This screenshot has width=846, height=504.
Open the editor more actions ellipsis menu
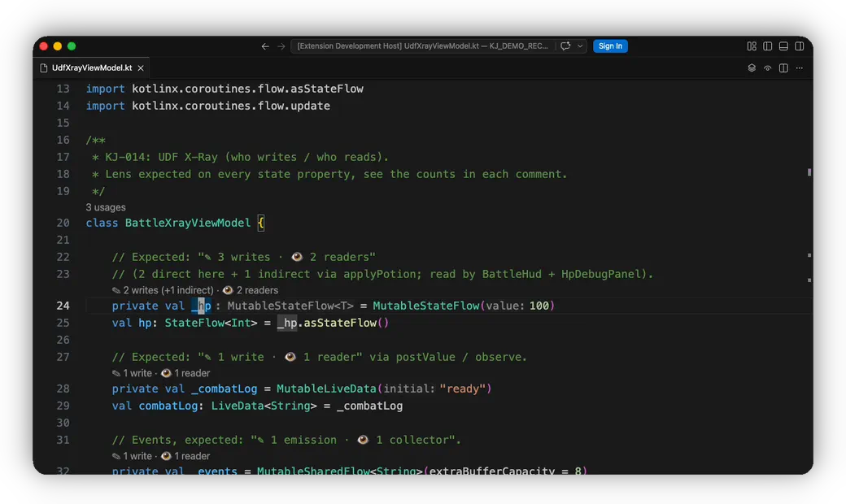pyautogui.click(x=800, y=68)
